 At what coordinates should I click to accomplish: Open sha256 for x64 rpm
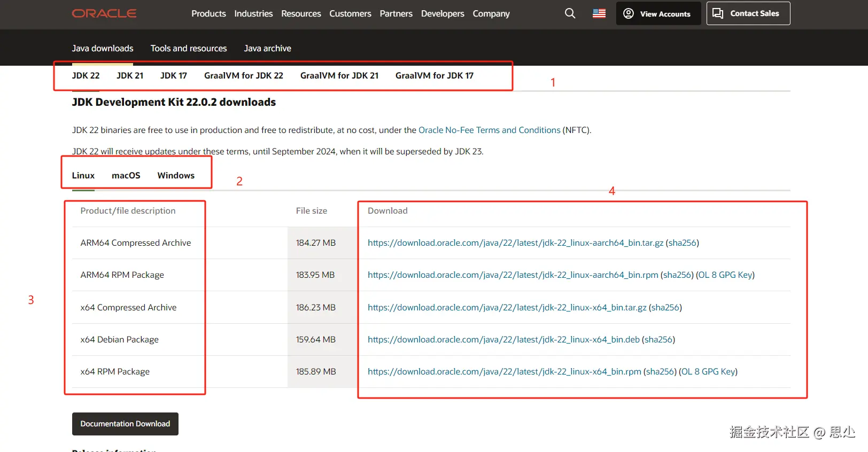point(660,371)
